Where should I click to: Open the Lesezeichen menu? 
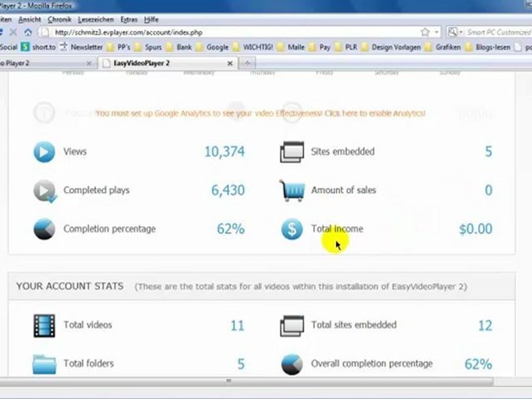click(96, 20)
